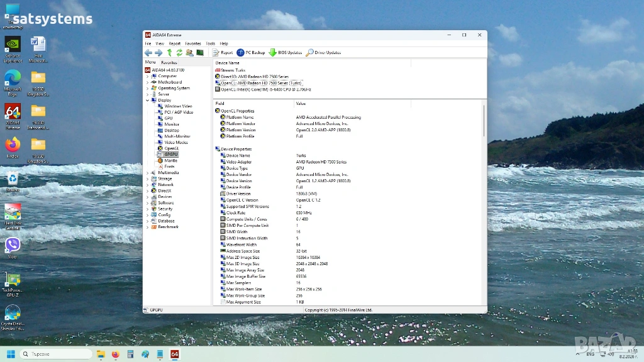Open Driver Updates from the toolbar
This screenshot has height=362, width=644.
[x=323, y=53]
